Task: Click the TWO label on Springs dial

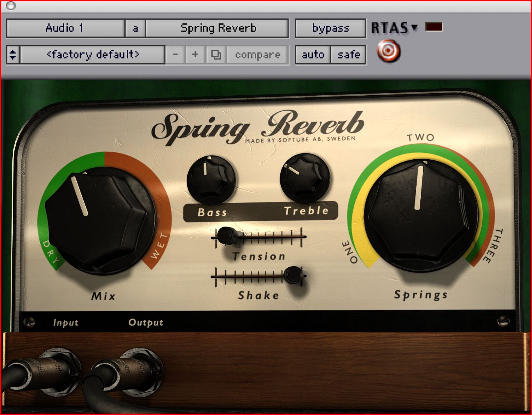Action: pyautogui.click(x=420, y=138)
